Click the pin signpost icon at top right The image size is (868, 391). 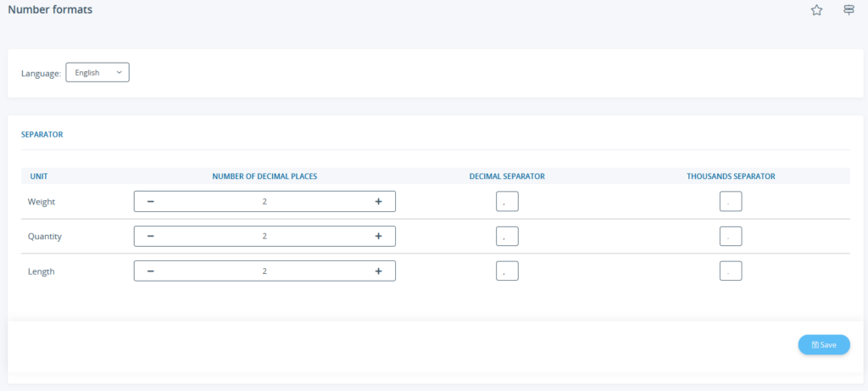(x=849, y=10)
